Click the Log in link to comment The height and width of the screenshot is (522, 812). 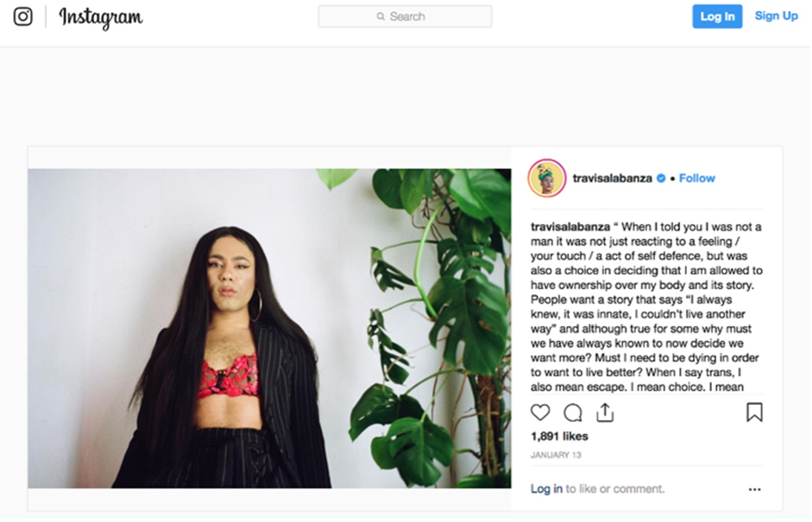[x=546, y=489]
